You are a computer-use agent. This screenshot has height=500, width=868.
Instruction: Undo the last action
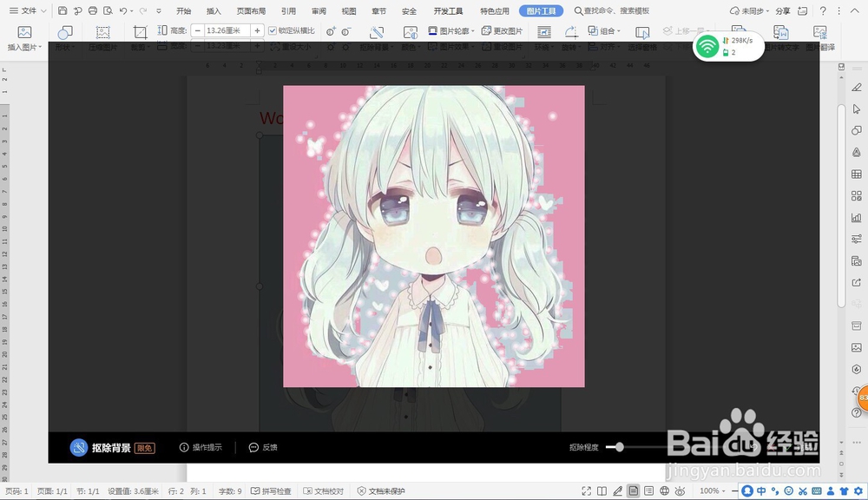(123, 10)
